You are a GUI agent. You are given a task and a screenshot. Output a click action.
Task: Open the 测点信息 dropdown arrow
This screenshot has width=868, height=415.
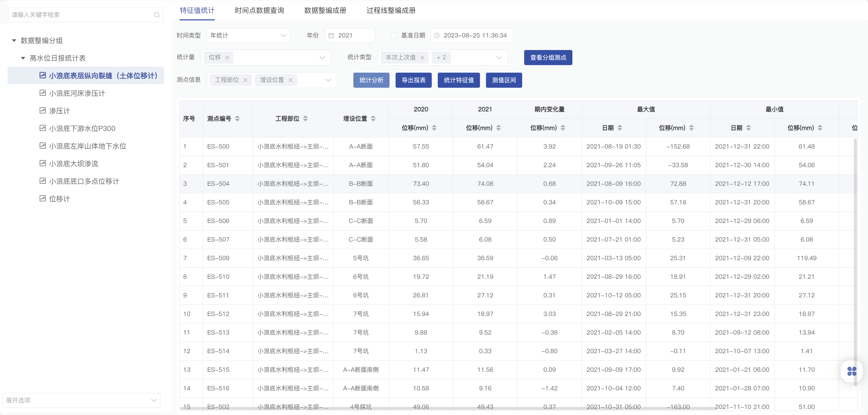click(328, 80)
